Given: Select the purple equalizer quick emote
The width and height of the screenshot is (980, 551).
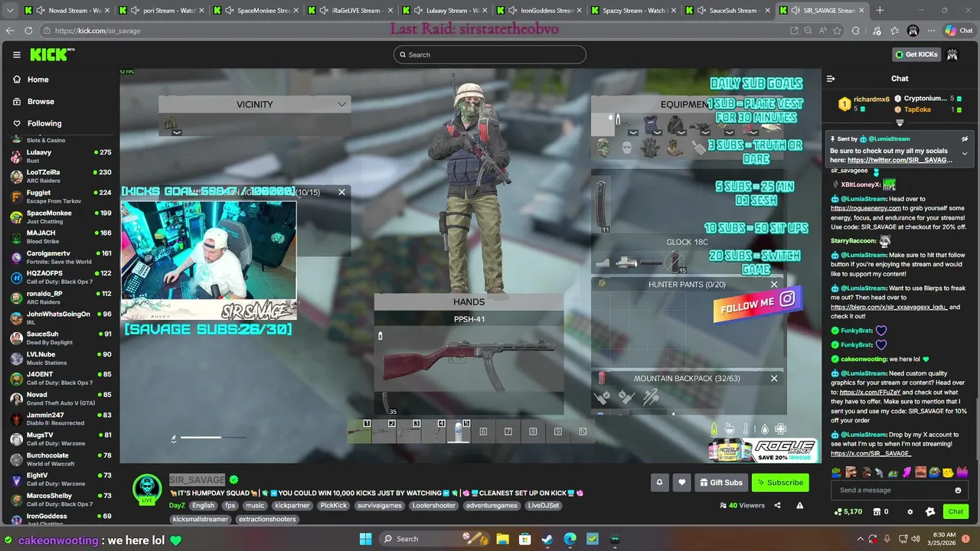Looking at the screenshot, I should (962, 472).
